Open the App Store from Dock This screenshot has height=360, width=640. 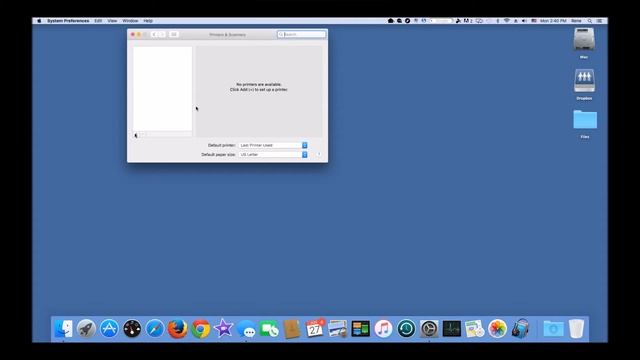[x=109, y=329]
